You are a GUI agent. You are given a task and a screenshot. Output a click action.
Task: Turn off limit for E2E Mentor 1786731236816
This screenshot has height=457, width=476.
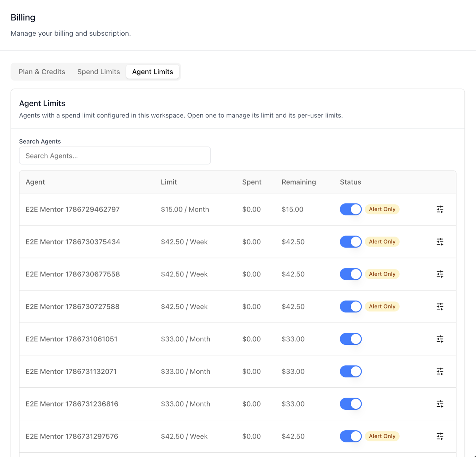(351, 404)
